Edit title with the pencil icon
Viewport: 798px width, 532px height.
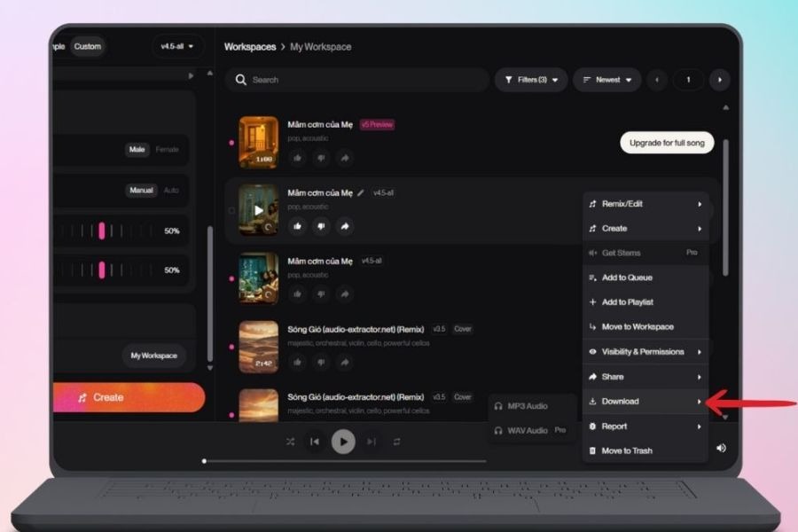[360, 192]
